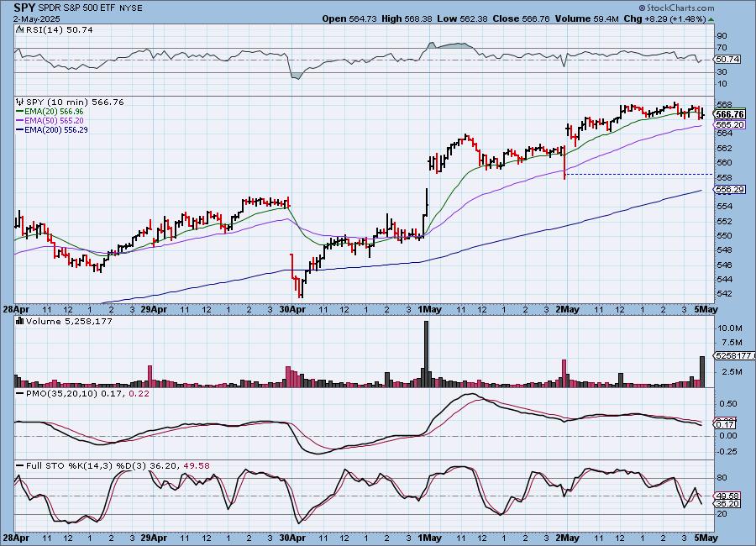Screen dimensions: 756x546
Task: Click the bar icon beside Volume 5,258,177
Action: click(x=20, y=321)
